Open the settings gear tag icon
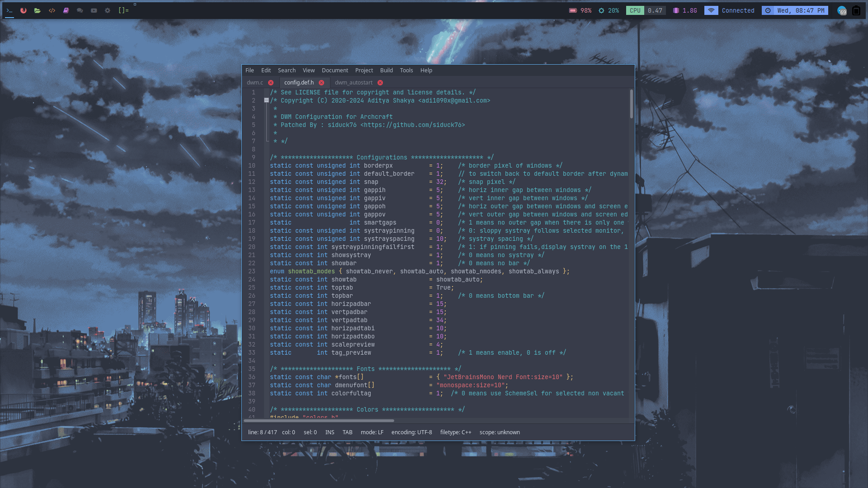Screen dimensions: 868x488 (x=108, y=10)
